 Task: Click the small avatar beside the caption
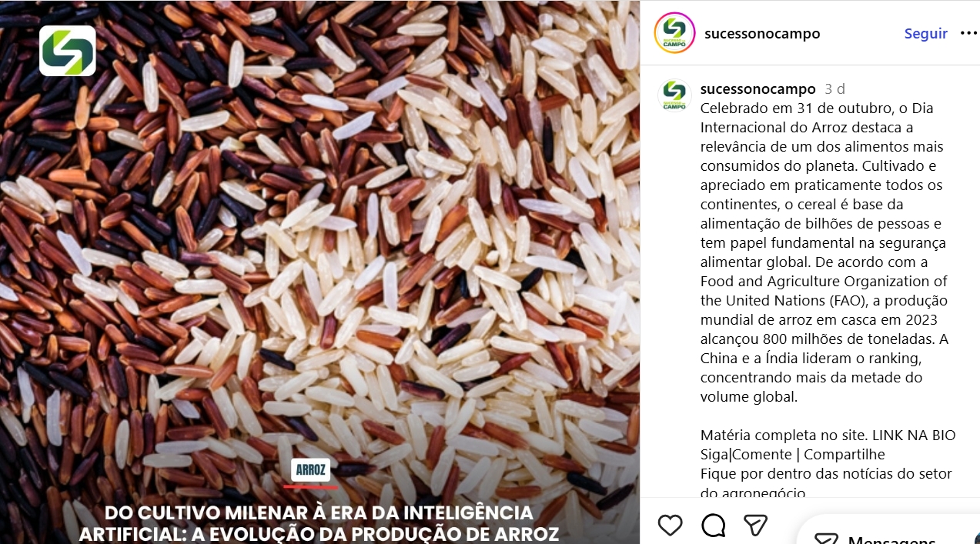[674, 95]
